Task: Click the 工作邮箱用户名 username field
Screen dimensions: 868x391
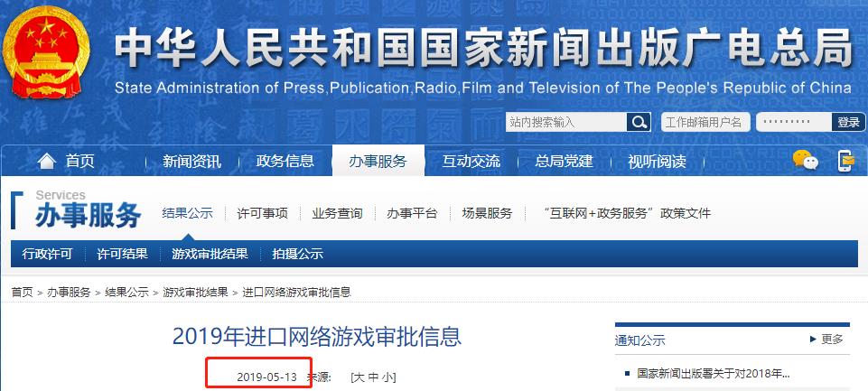Action: click(705, 122)
